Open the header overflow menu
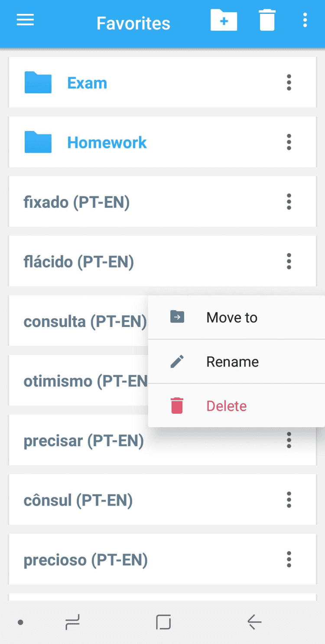 click(x=305, y=20)
